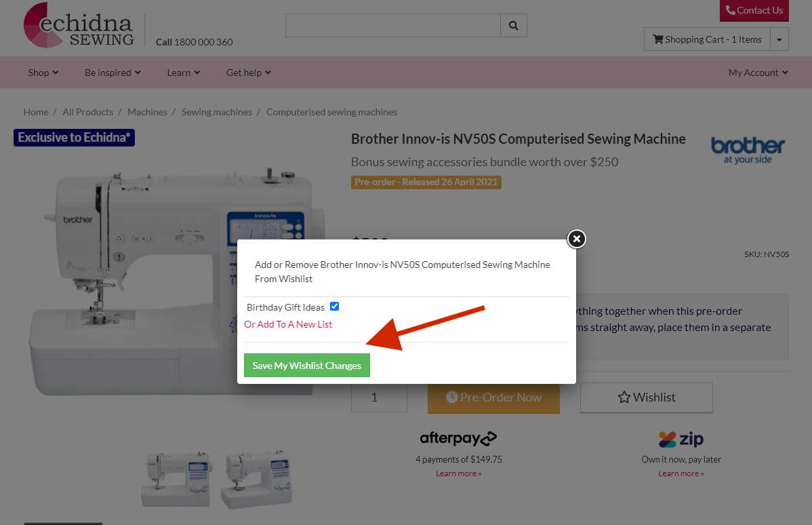
Task: Click the Birthday Gift Ideas label
Action: 285,307
